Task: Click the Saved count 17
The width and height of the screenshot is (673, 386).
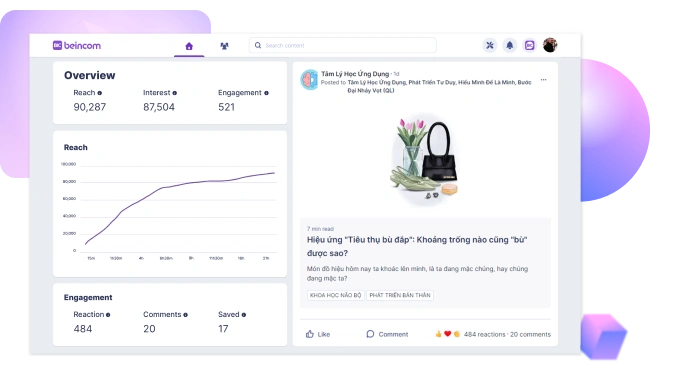Action: 223,329
